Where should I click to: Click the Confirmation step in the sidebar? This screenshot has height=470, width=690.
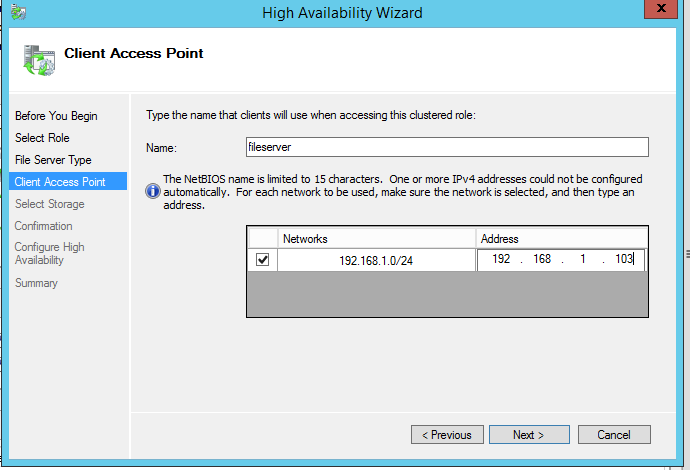[x=44, y=226]
